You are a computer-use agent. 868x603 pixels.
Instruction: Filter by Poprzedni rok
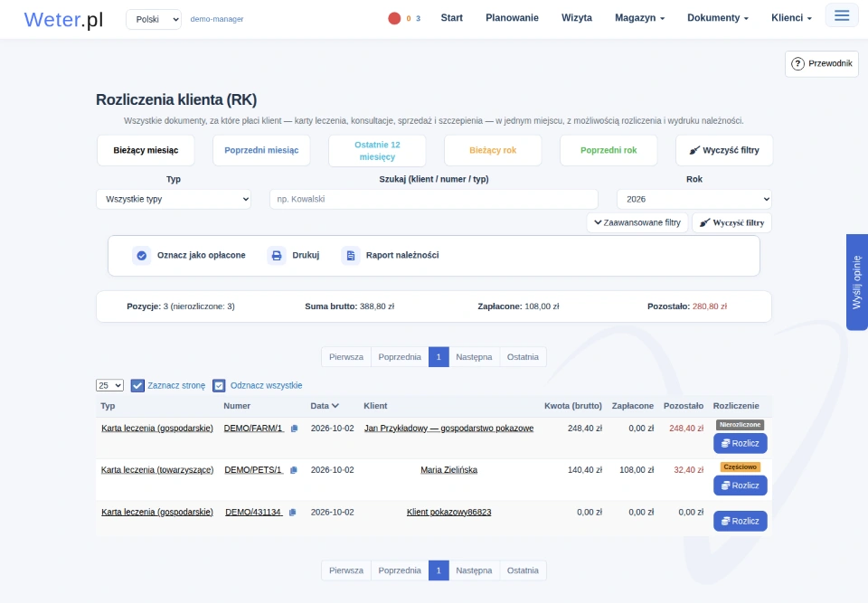(x=609, y=150)
